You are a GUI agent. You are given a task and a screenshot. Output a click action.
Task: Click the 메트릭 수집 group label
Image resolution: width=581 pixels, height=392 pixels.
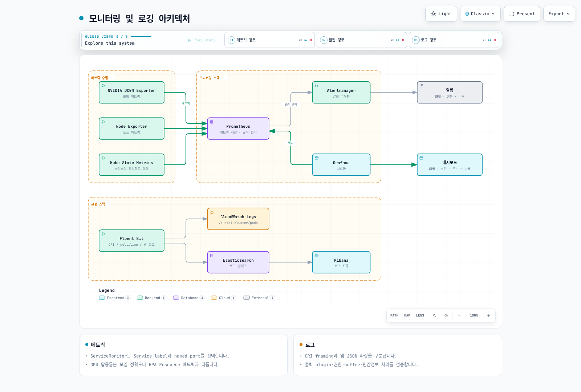(x=99, y=78)
